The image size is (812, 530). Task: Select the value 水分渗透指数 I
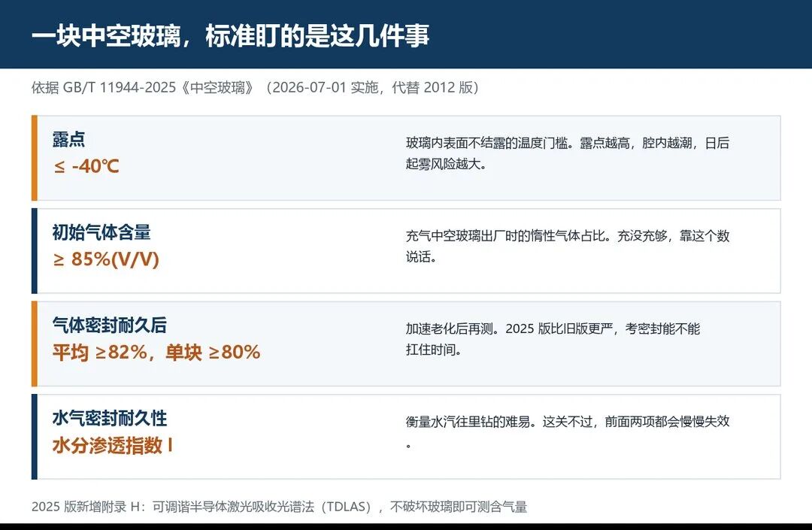tap(112, 445)
